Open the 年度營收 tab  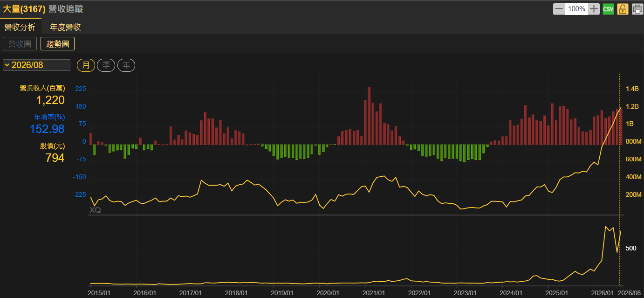point(66,27)
